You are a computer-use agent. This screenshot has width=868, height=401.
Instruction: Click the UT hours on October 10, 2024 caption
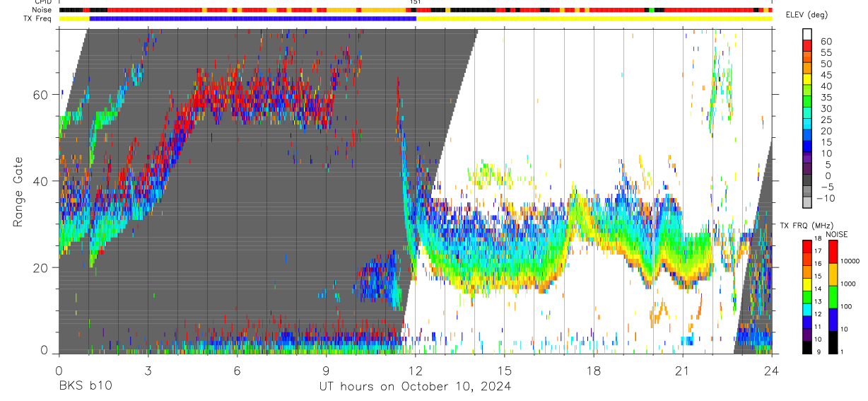[x=416, y=386]
